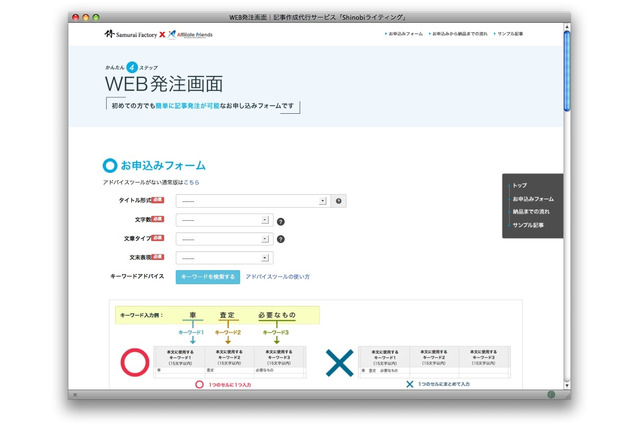Click the vertical scrollbar thumb
640x426 pixels.
(567, 70)
